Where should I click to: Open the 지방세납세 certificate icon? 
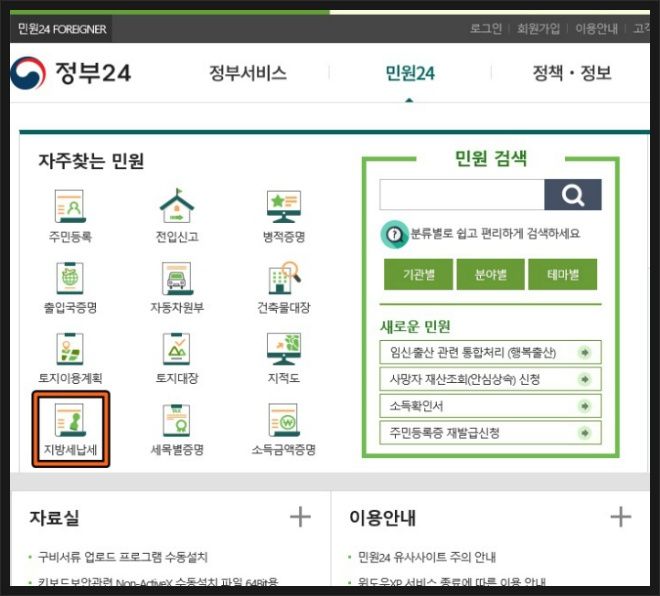tap(70, 420)
